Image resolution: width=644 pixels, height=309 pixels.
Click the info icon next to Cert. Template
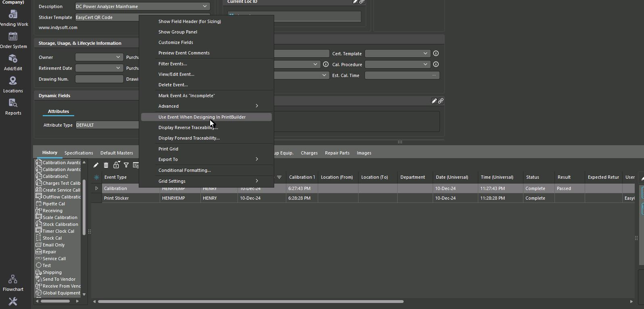click(x=436, y=54)
